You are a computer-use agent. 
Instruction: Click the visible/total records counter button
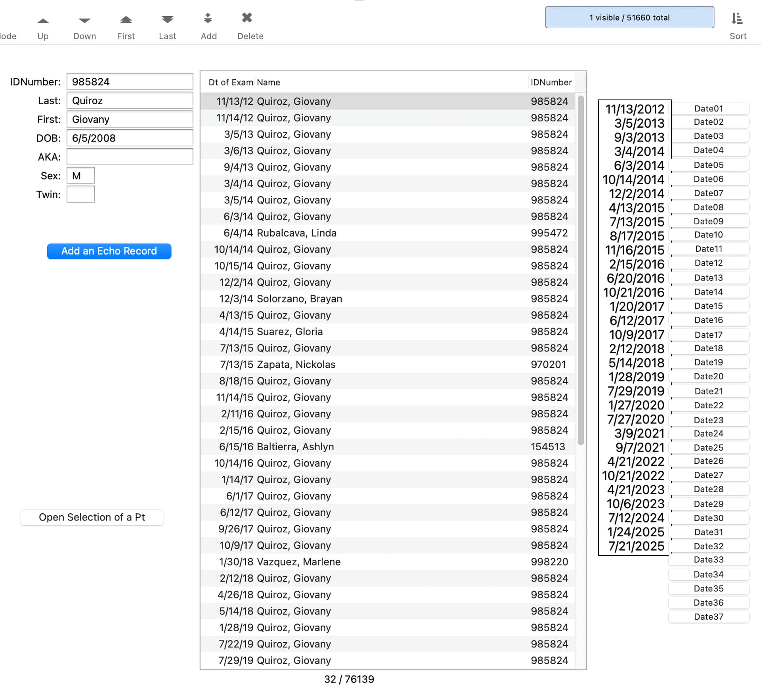pos(629,17)
